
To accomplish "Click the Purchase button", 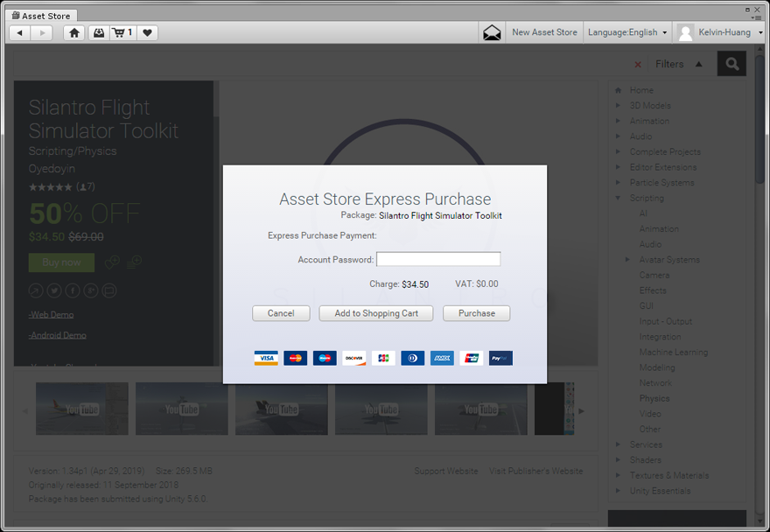I will coord(476,313).
